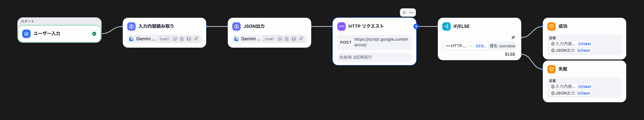
Task: Open the more options menu above HTTP リクエスト node
Action: 411,12
